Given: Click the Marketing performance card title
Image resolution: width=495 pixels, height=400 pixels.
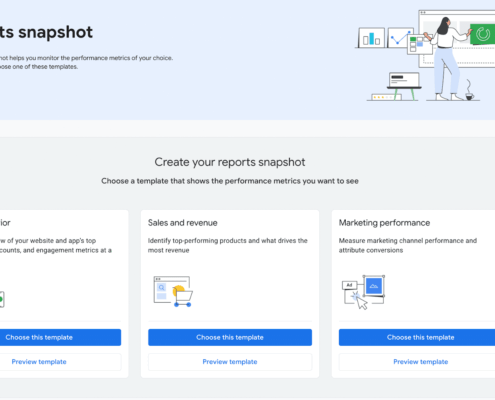Looking at the screenshot, I should [x=384, y=223].
